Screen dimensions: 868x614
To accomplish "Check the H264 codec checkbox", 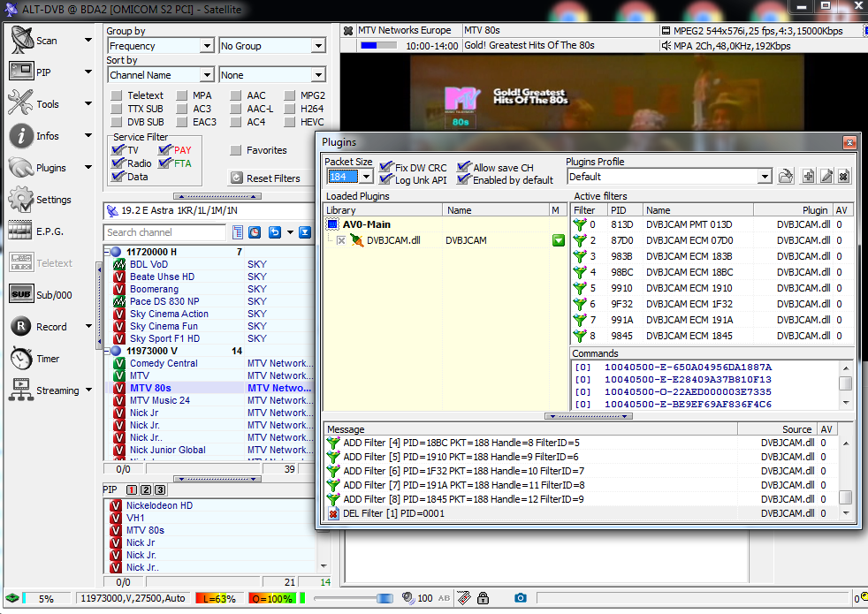I will tap(290, 109).
